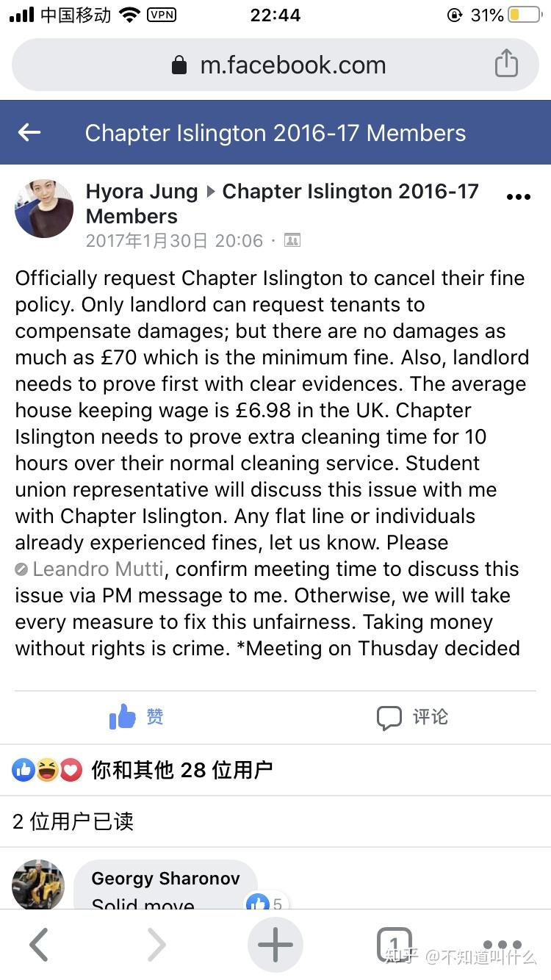Open the browser tab switcher
This screenshot has height=980, width=551.
point(394,945)
